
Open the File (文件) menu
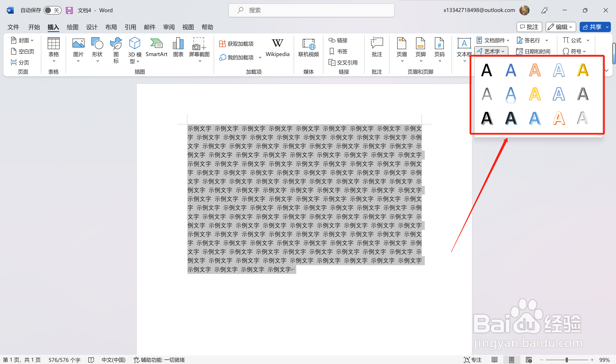(x=13, y=27)
